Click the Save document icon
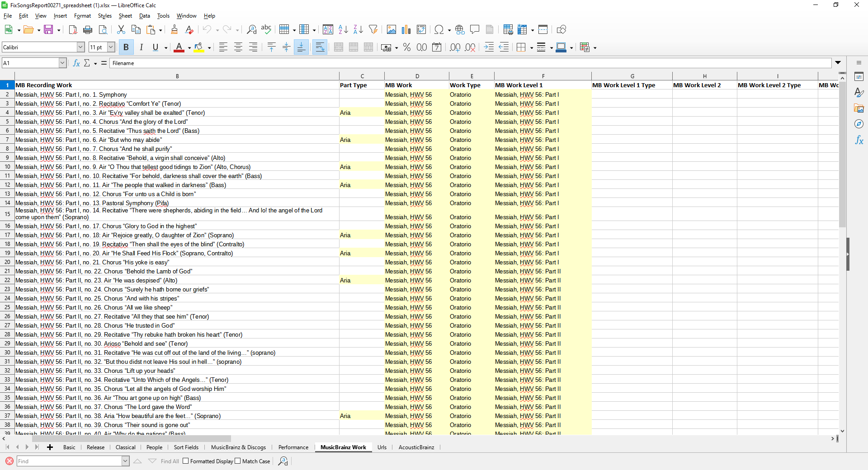The image size is (868, 470). tap(48, 30)
